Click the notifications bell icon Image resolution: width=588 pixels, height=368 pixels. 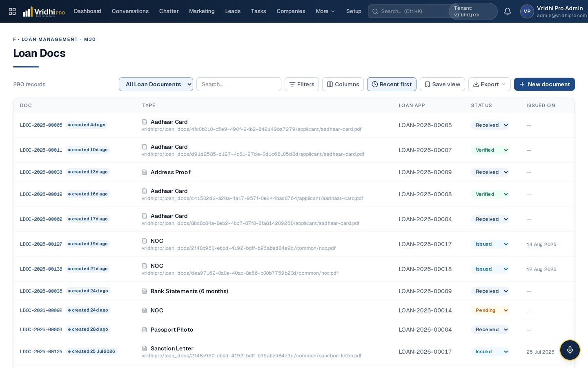point(508,11)
